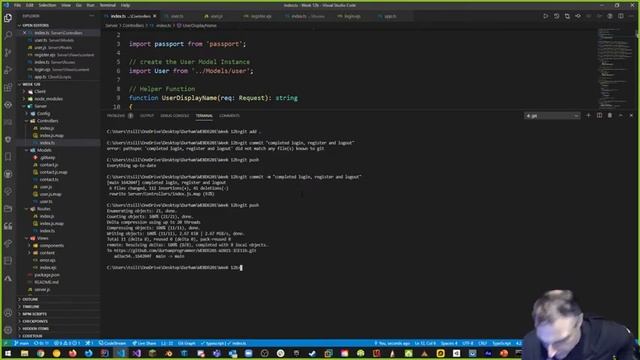Open Windows Start menu on taskbar
Viewport: 640px width, 360px height.
pos(8,353)
